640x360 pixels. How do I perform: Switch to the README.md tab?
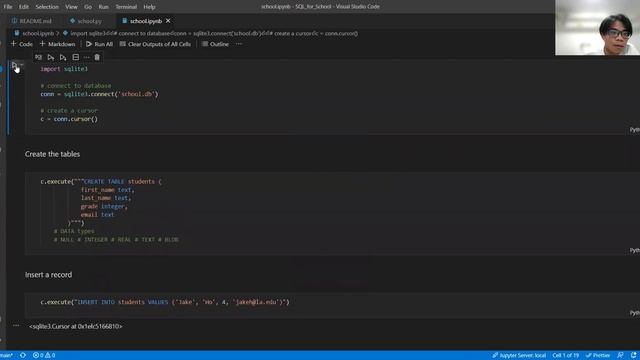32,21
